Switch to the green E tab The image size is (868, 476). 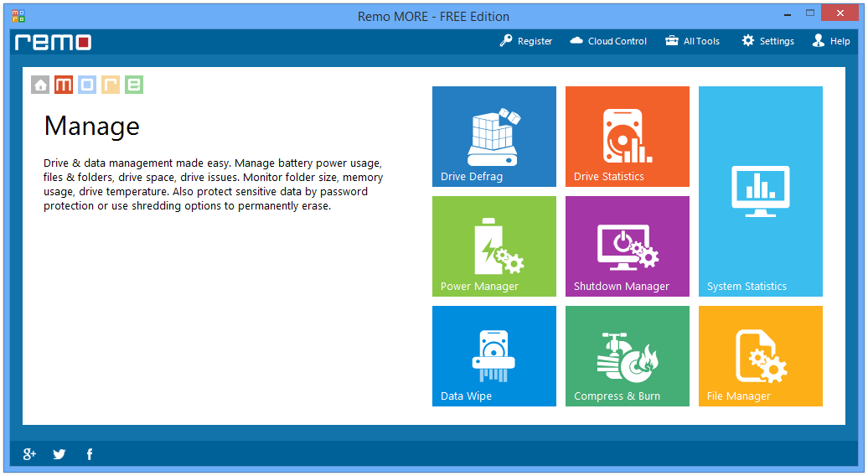[134, 85]
